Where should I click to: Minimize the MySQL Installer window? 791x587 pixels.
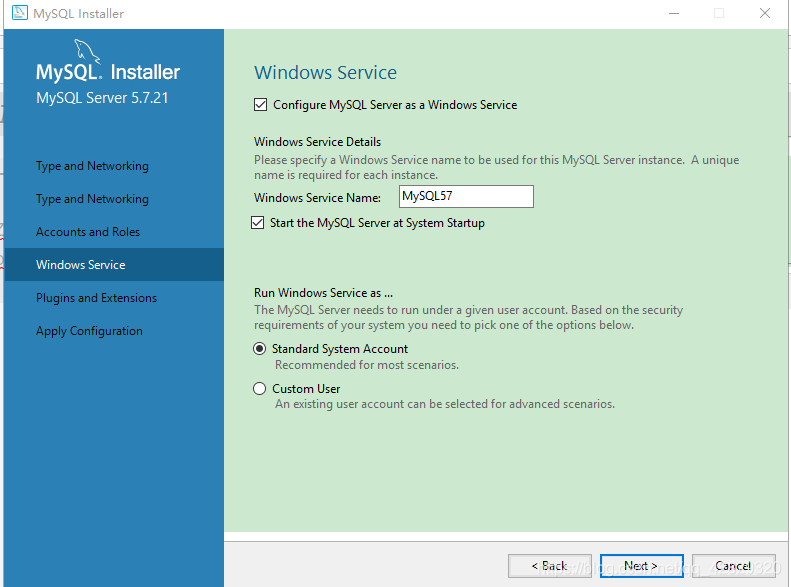674,14
